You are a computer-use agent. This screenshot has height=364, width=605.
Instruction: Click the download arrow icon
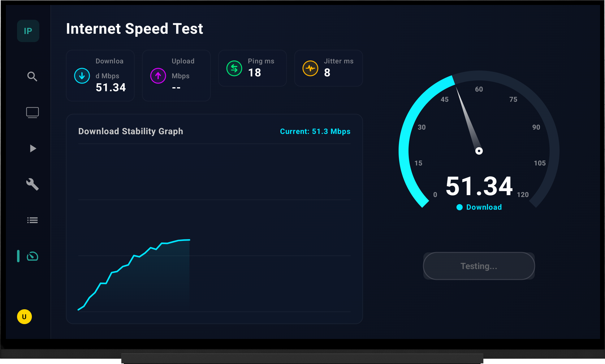82,76
